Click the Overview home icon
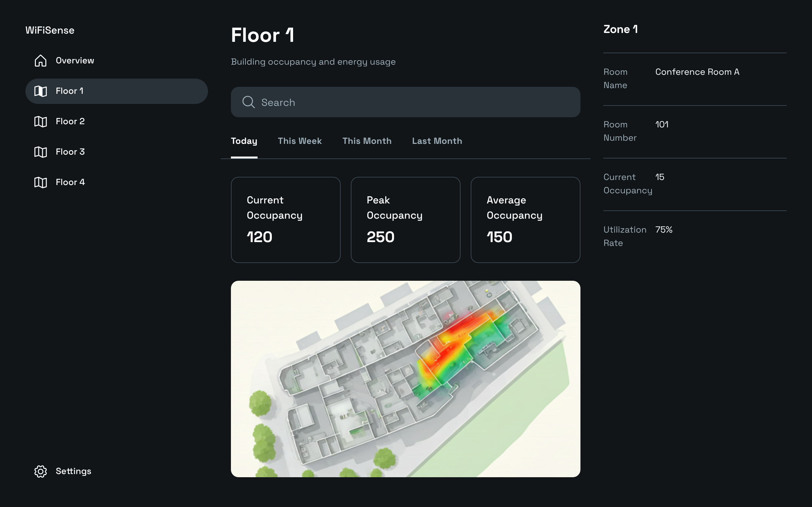Viewport: 812px width, 507px height. [41, 61]
